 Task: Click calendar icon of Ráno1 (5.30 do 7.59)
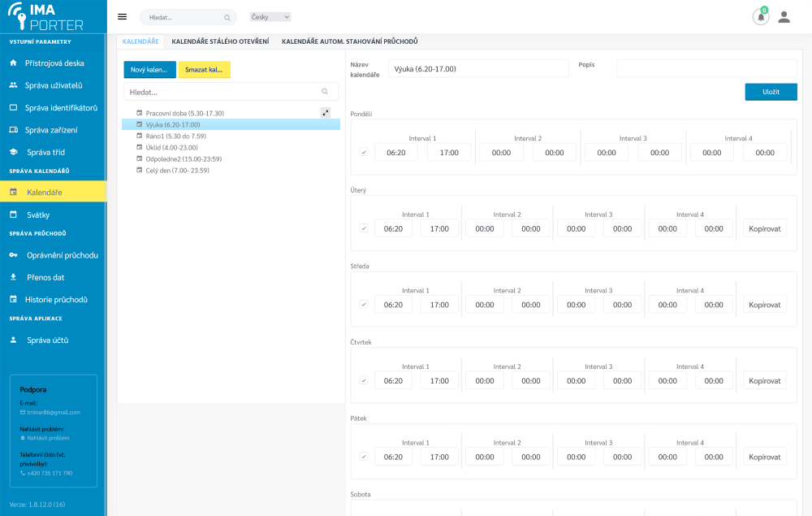click(140, 136)
